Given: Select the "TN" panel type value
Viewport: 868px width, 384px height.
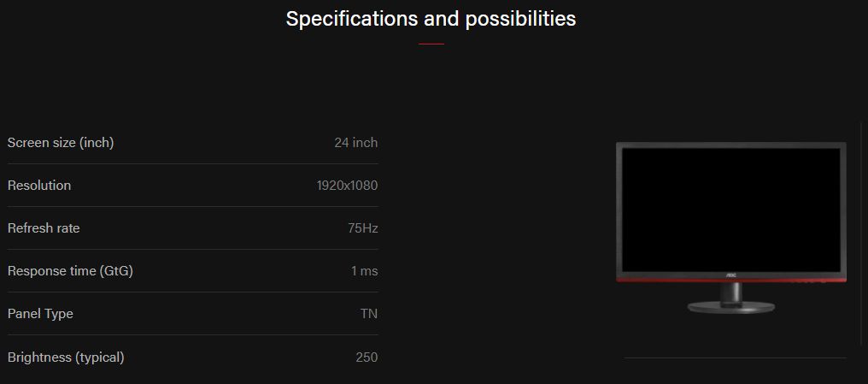Looking at the screenshot, I should [368, 314].
